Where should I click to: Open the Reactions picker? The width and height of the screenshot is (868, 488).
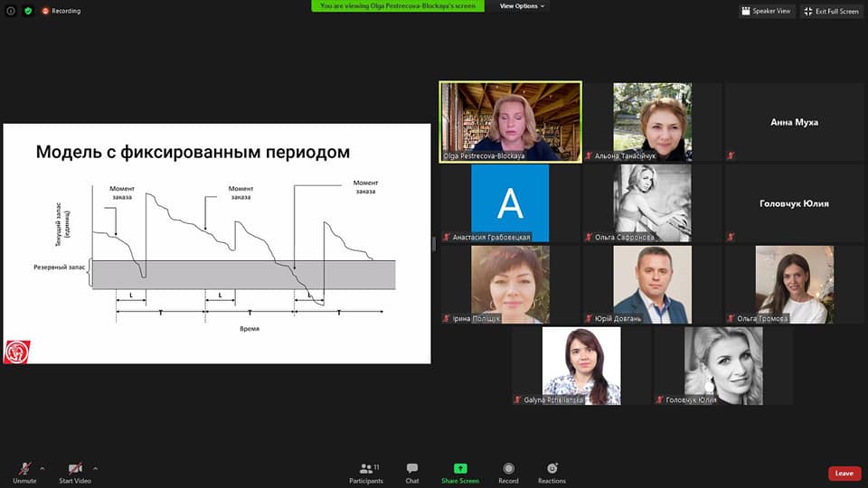[x=552, y=473]
